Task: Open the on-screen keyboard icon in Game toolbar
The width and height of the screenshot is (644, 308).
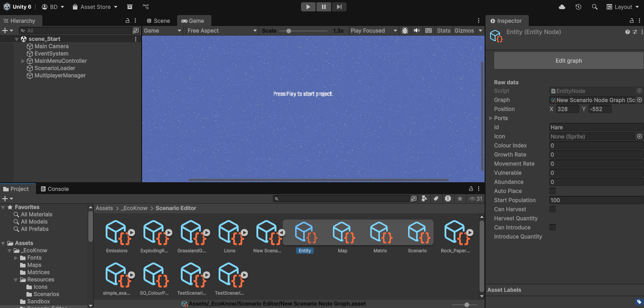Action: pyautogui.click(x=428, y=31)
